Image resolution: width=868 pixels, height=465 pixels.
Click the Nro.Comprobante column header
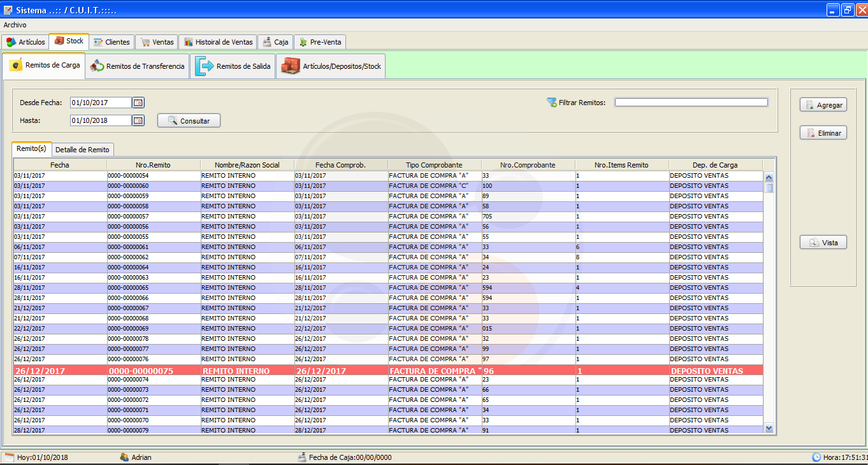(528, 165)
